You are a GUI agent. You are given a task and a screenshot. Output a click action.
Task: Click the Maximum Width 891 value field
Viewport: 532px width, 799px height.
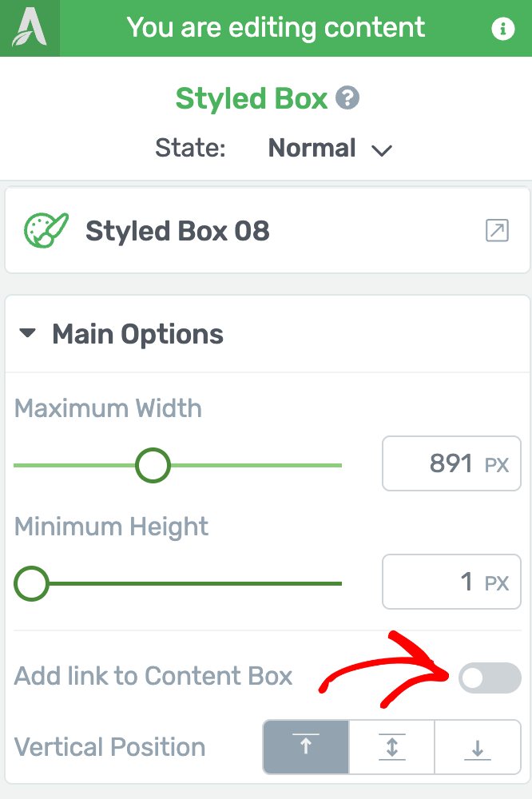coord(451,463)
